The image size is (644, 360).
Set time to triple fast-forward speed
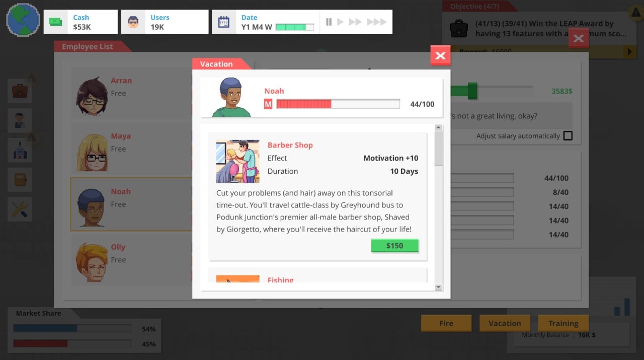[x=376, y=22]
